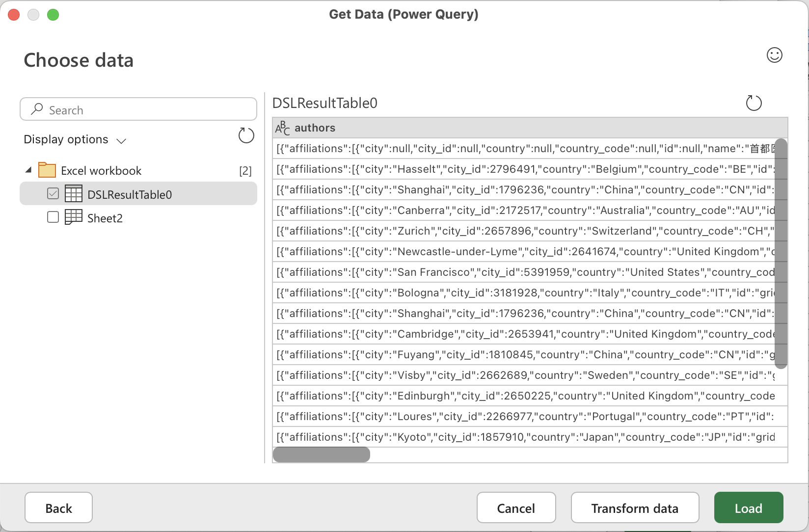The width and height of the screenshot is (809, 532).
Task: Load the selected data
Action: point(748,507)
